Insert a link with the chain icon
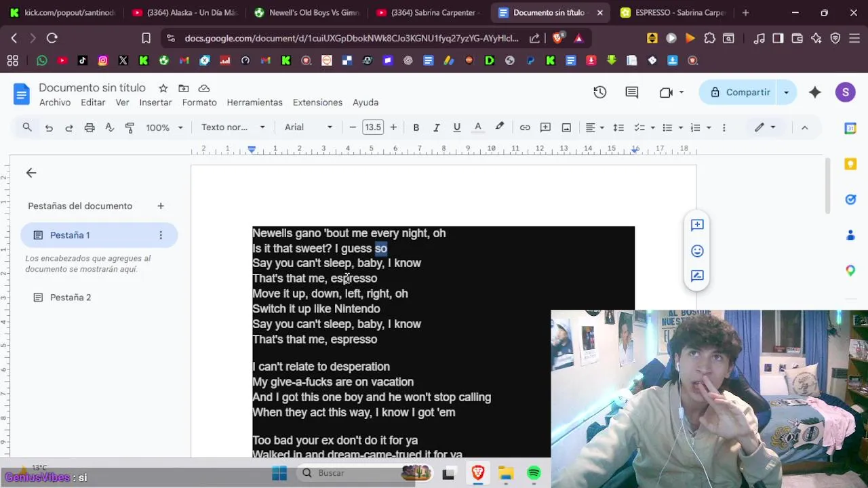 pyautogui.click(x=525, y=127)
